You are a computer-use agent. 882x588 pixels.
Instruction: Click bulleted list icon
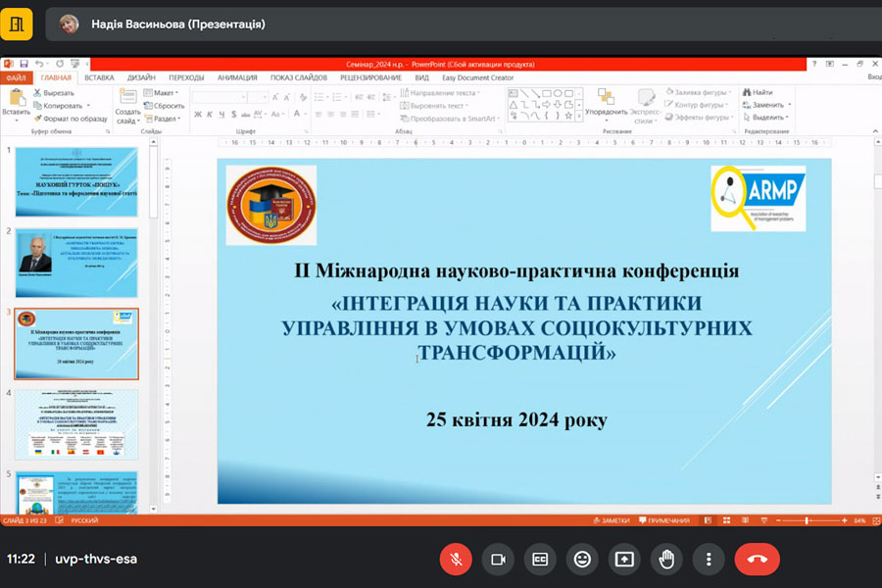pos(320,97)
